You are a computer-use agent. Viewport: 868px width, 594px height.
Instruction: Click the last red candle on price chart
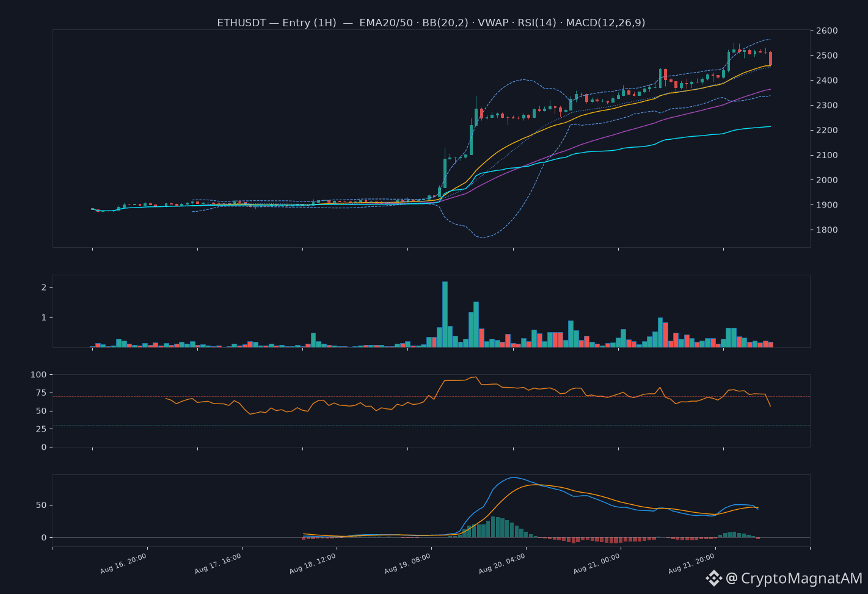point(771,59)
